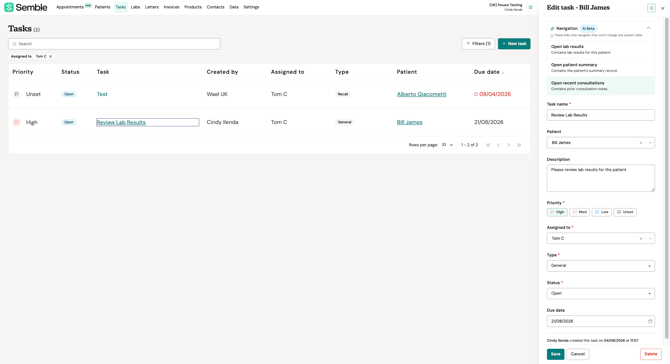Click the Status column header

click(70, 72)
